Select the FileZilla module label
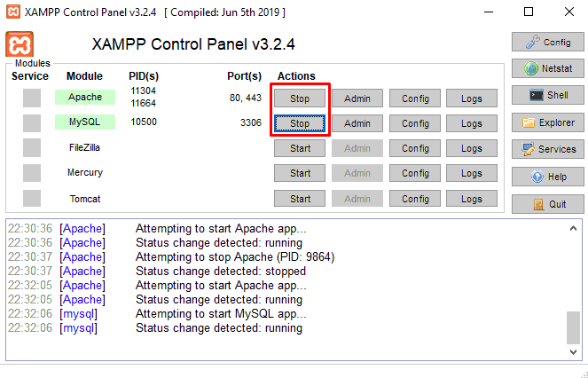Viewport: 588px width, 378px height. point(85,147)
